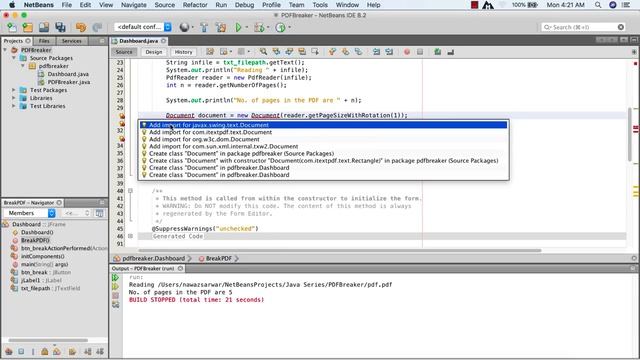Viewport: 640px width, 360px height.
Task: Switch to Design view
Action: click(154, 52)
